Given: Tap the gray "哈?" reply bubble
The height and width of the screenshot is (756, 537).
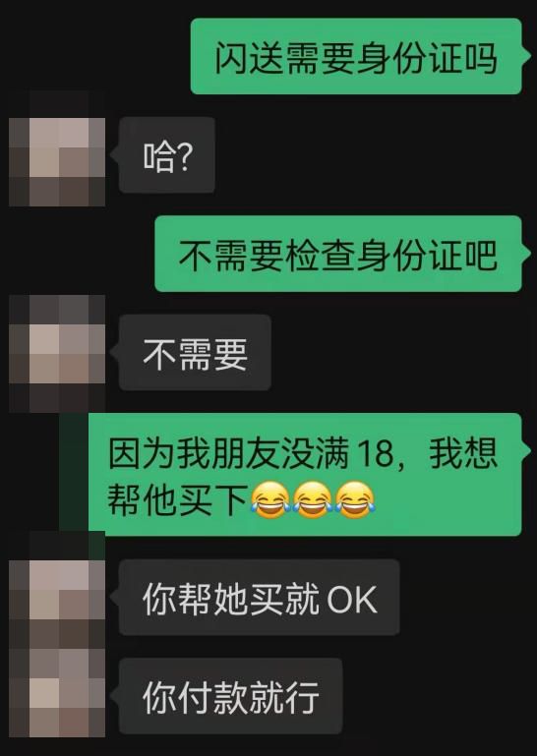Looking at the screenshot, I should coord(167,154).
